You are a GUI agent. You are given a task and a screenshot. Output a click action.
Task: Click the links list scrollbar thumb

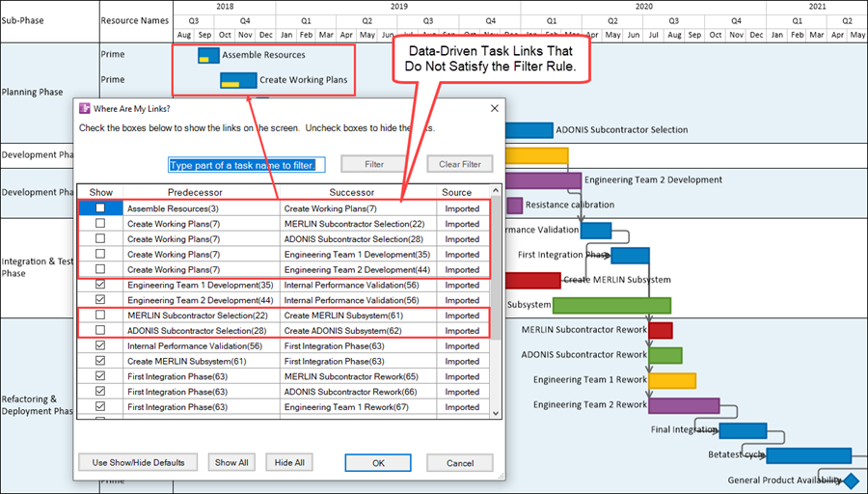point(496,267)
